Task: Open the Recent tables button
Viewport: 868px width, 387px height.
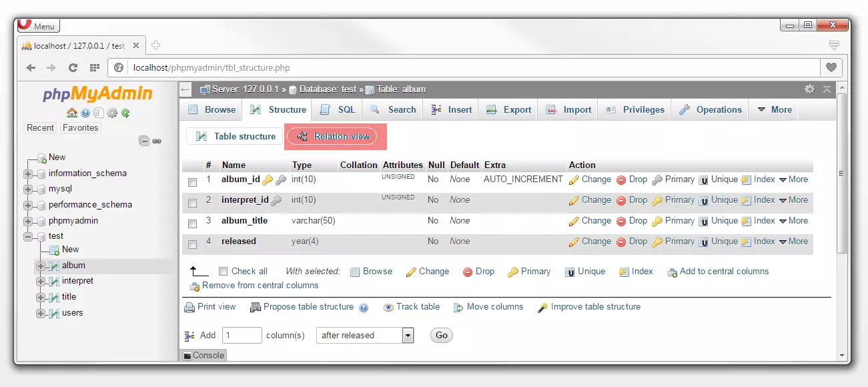Action: [x=41, y=128]
